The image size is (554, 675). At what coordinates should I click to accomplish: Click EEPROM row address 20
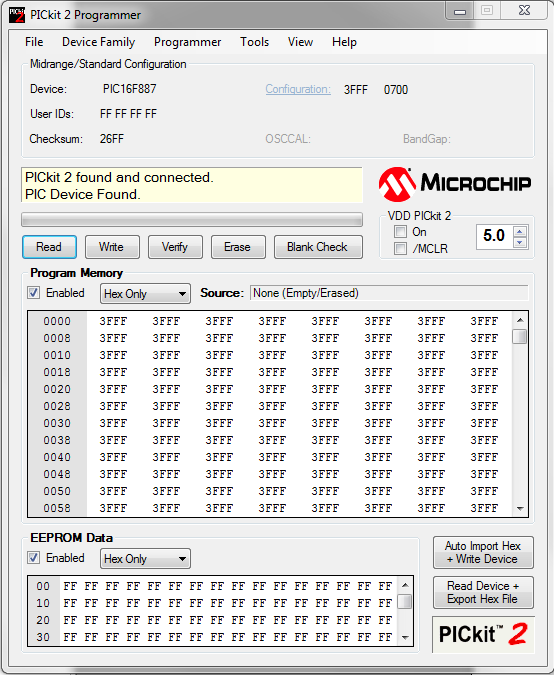pos(43,620)
